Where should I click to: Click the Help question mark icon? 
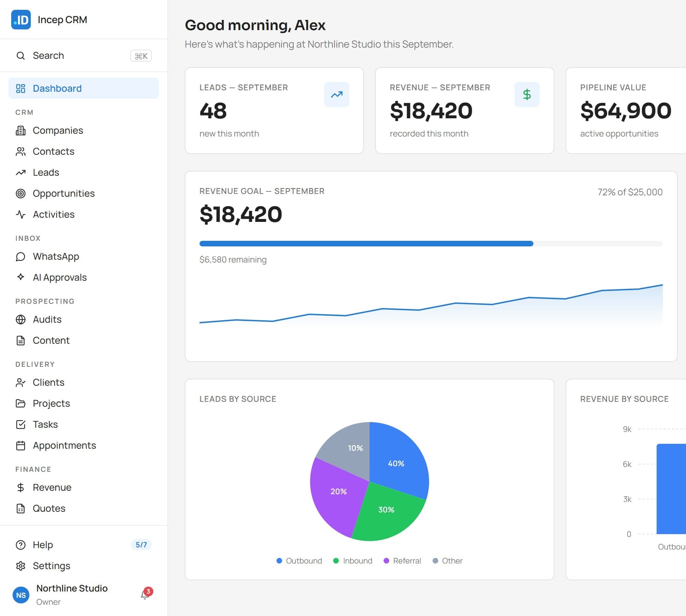[x=21, y=545]
